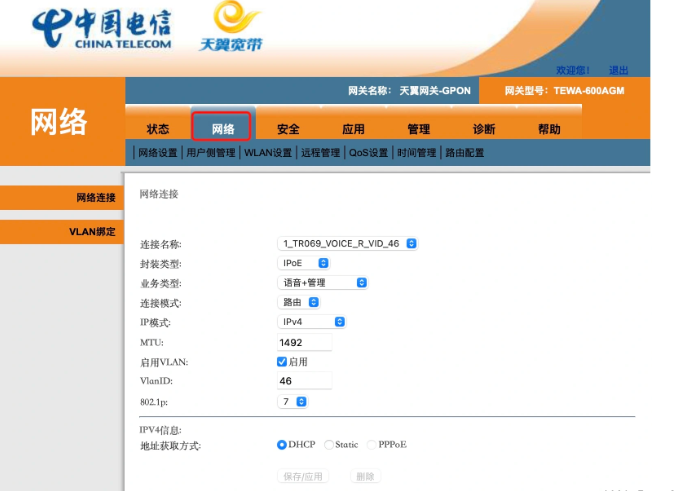The width and height of the screenshot is (675, 491).
Task: Click the MTU input field
Action: point(304,342)
